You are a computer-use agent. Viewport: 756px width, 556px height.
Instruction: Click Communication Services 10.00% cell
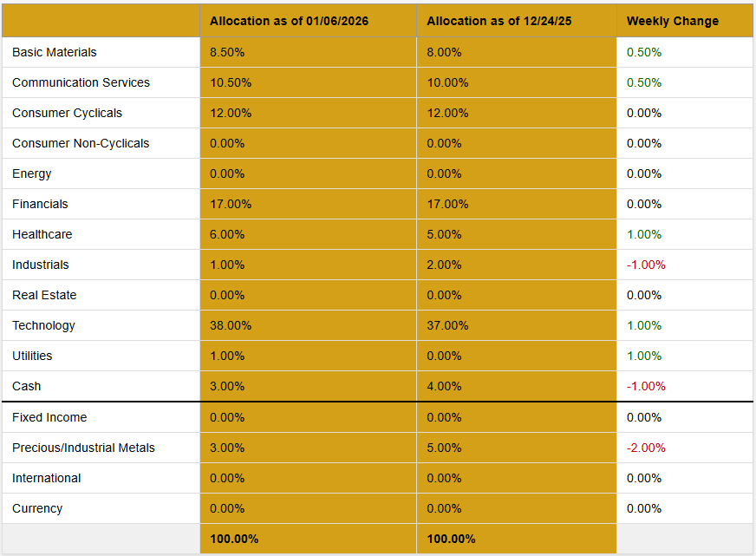click(517, 82)
